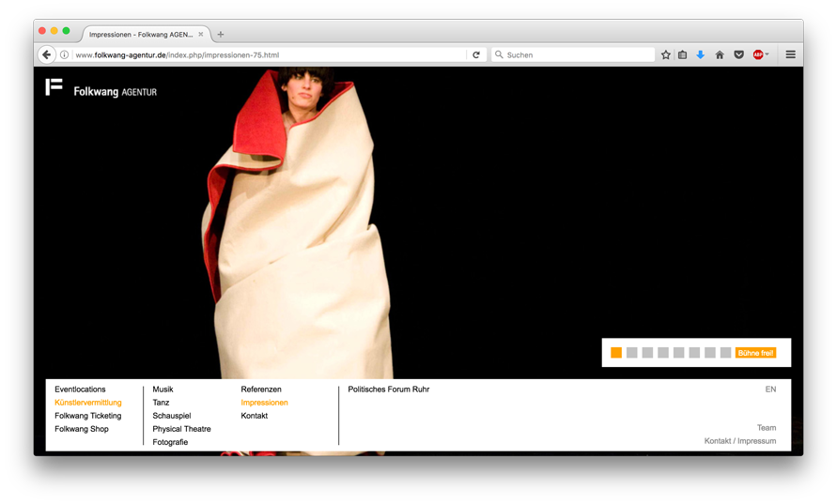The image size is (837, 504).
Task: Select the eighth slideshow square
Action: pyautogui.click(x=725, y=353)
